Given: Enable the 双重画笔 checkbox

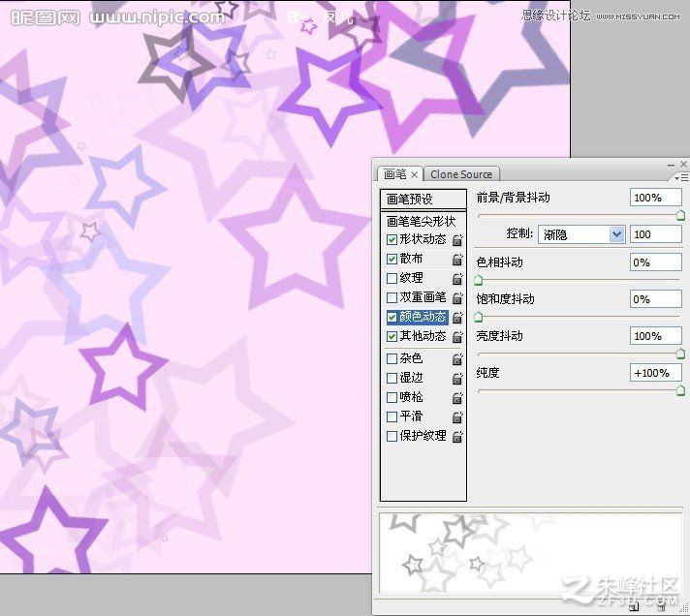Looking at the screenshot, I should tap(392, 297).
